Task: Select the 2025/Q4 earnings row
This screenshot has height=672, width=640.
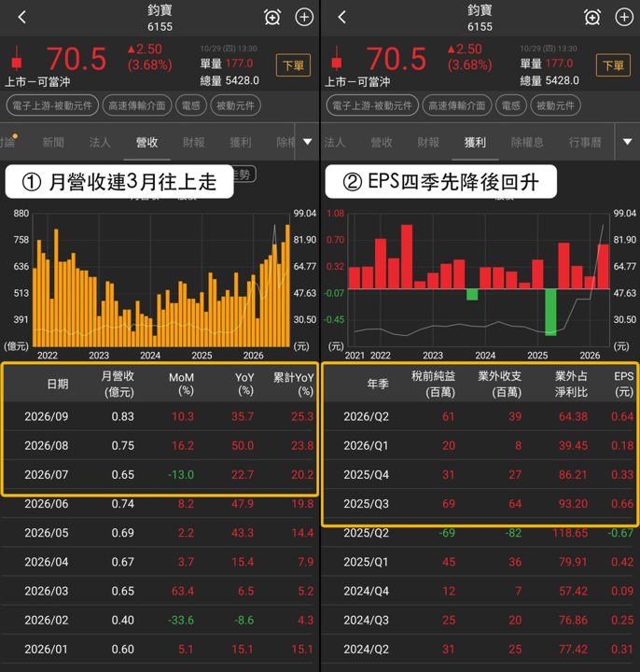Action: (x=480, y=475)
